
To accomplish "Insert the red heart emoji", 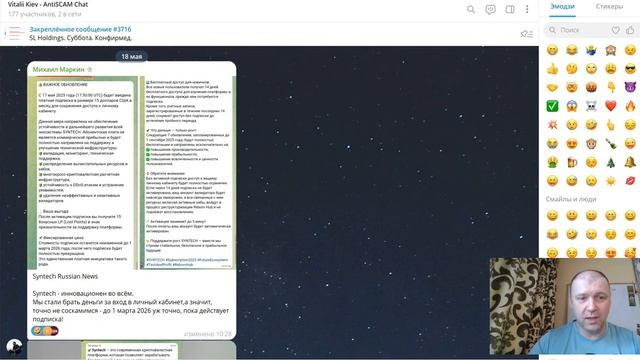I will [611, 106].
